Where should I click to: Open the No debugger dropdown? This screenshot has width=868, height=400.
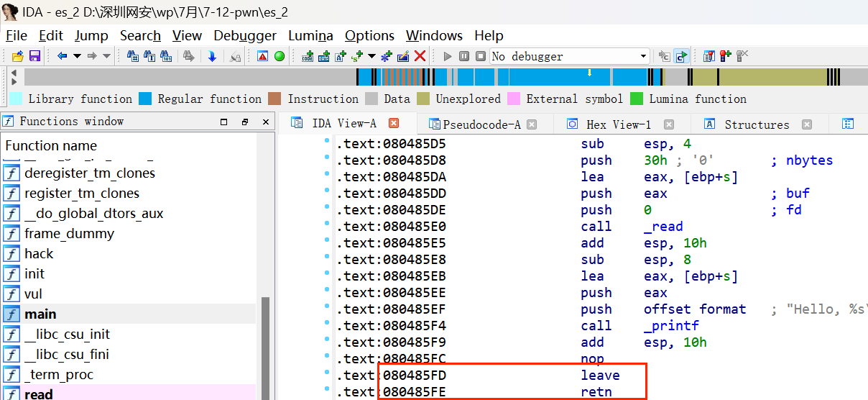pos(644,56)
